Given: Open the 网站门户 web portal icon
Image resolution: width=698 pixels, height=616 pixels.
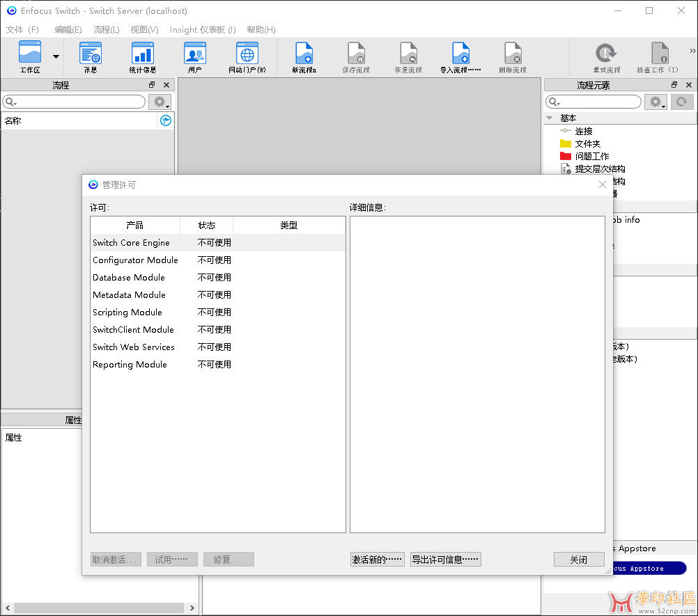Looking at the screenshot, I should click(x=247, y=56).
